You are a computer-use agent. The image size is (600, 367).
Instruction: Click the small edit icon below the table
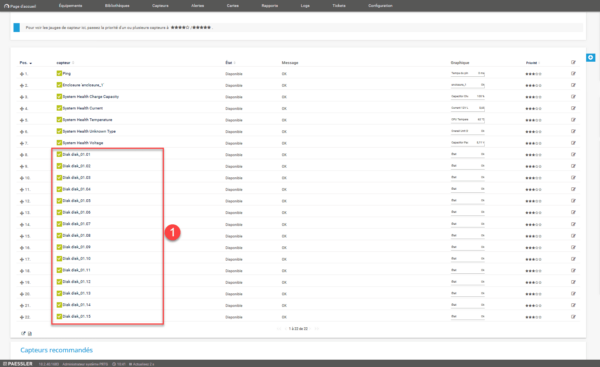click(x=23, y=333)
